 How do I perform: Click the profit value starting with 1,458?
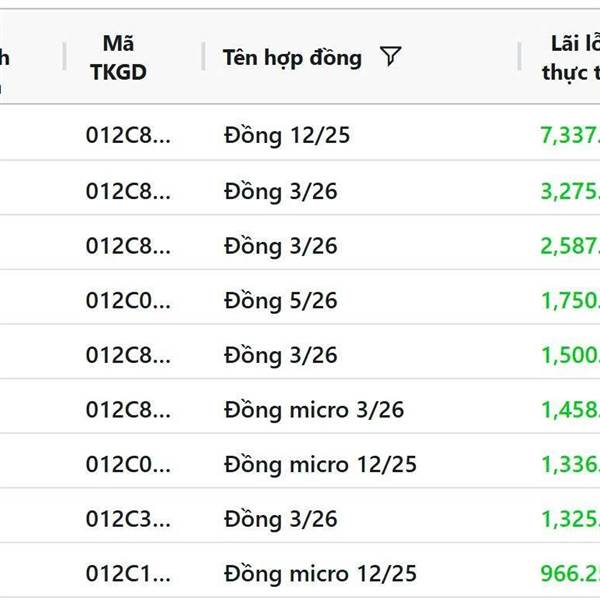pos(570,410)
